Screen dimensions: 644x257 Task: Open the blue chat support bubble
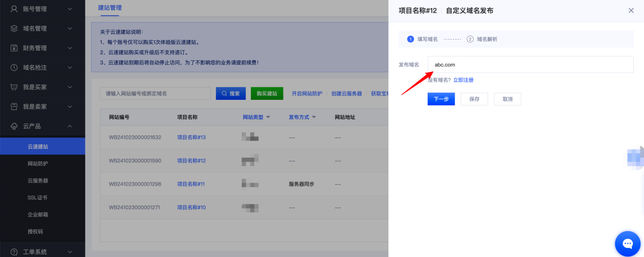pyautogui.click(x=627, y=244)
